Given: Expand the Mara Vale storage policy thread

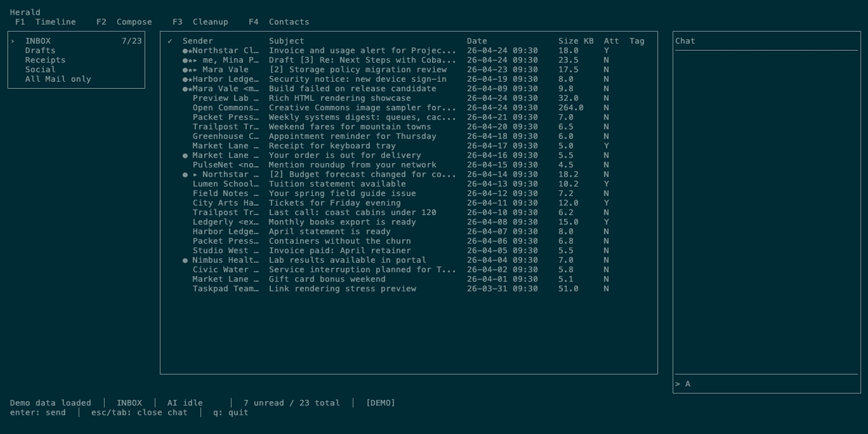Looking at the screenshot, I should pos(195,70).
